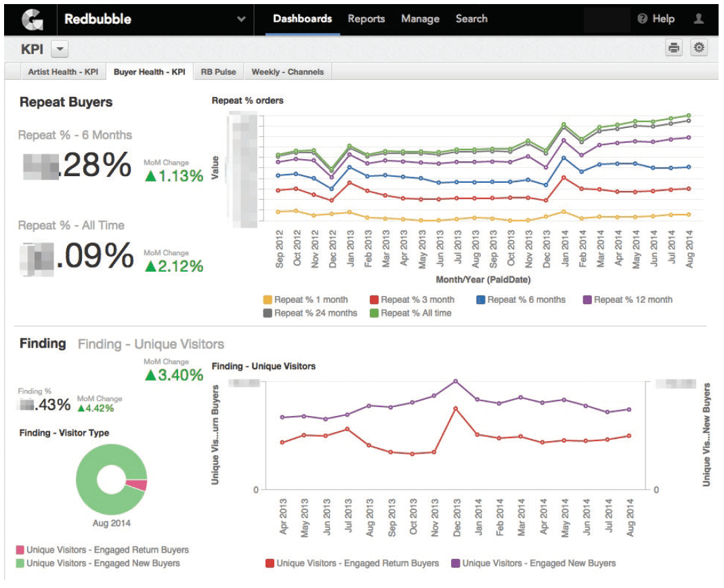This screenshot has height=588, width=724.
Task: Click the user account icon top right
Action: (698, 18)
